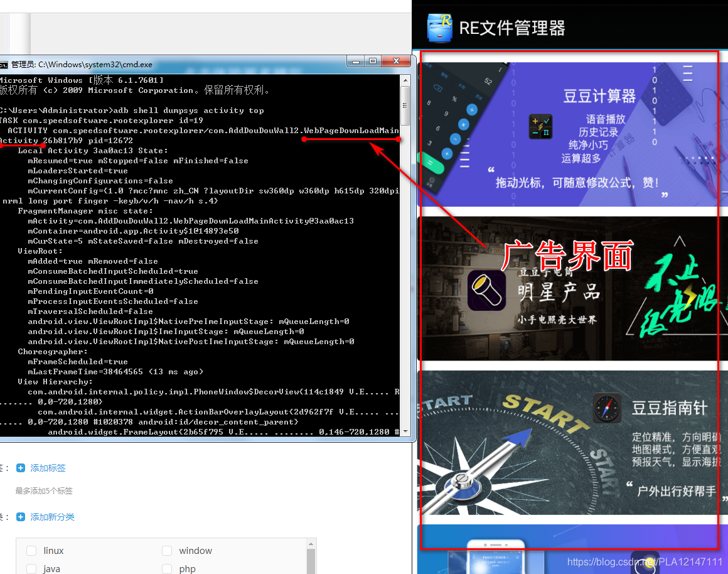Screen dimensions: 728x574
Task: Click the 'mConsumeBatchedInputScheduled=true' line
Action: click(113, 271)
